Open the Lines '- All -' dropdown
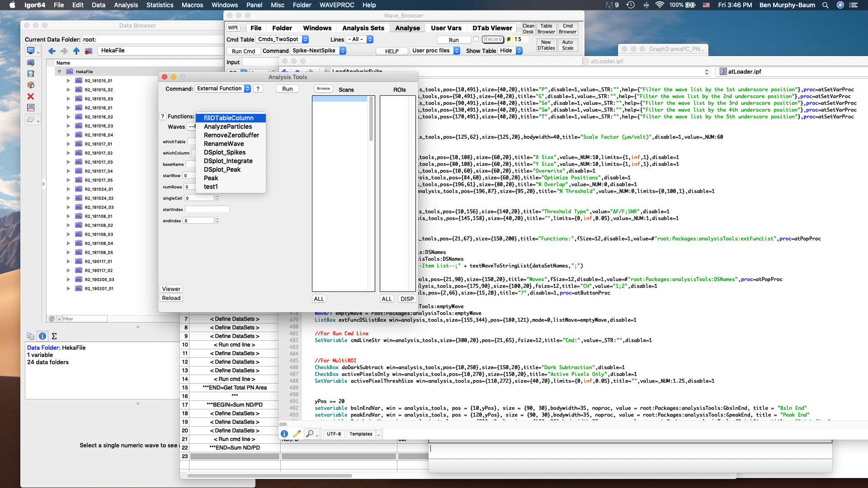The width and height of the screenshot is (868, 488). coord(360,39)
